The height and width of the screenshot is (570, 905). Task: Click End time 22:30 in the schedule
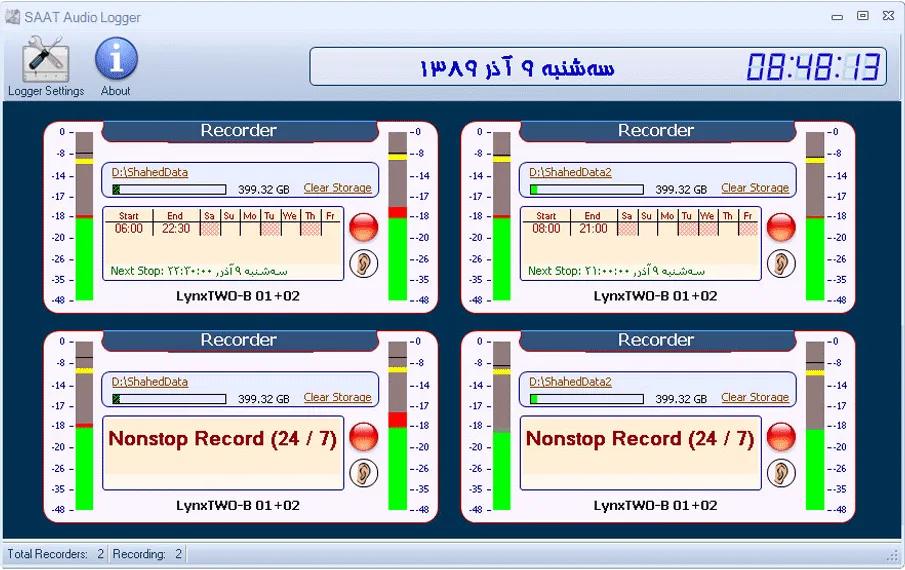175,228
